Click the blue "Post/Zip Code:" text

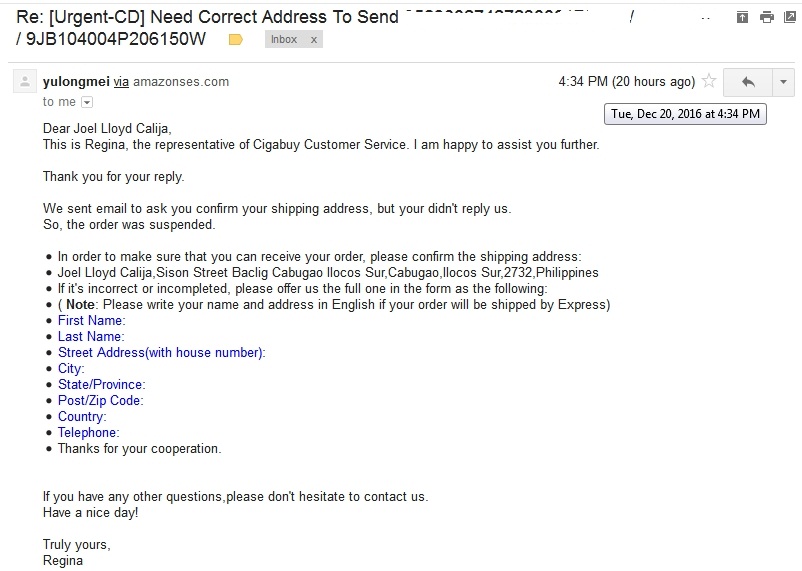click(x=100, y=400)
